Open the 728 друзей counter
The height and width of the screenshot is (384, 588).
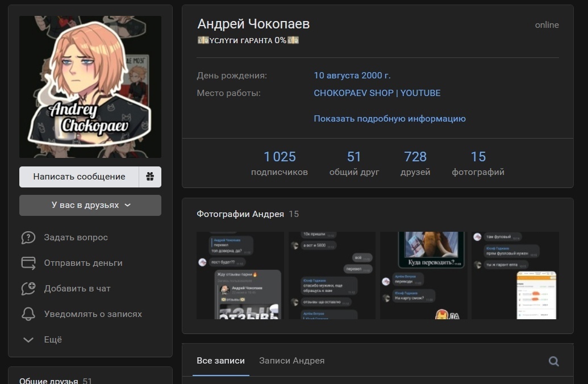(415, 163)
